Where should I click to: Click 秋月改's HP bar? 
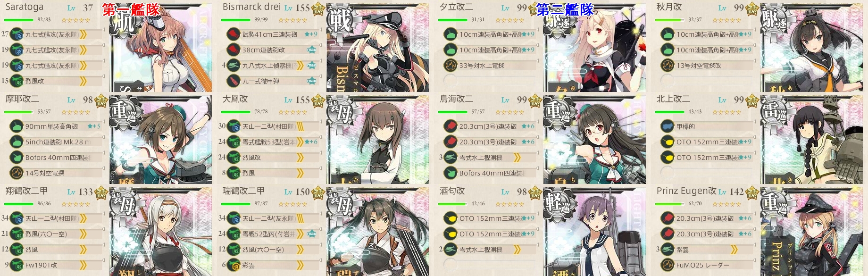669,20
